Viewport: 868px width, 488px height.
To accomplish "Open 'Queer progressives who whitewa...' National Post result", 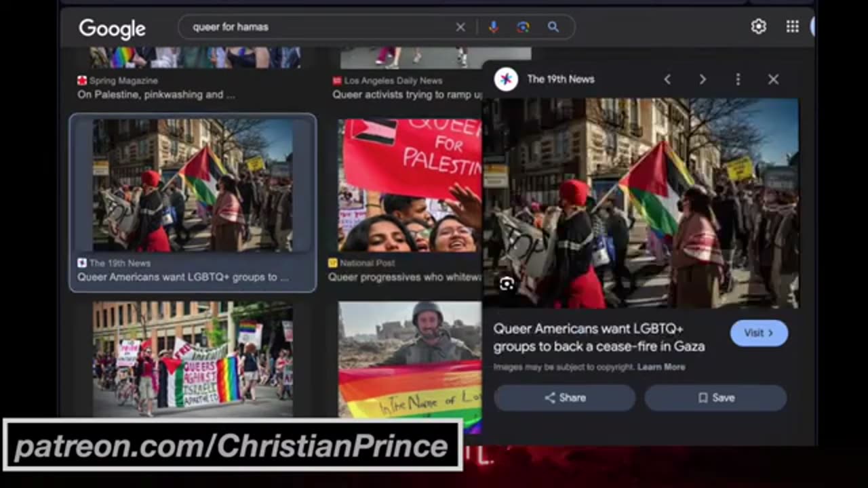I will (405, 277).
